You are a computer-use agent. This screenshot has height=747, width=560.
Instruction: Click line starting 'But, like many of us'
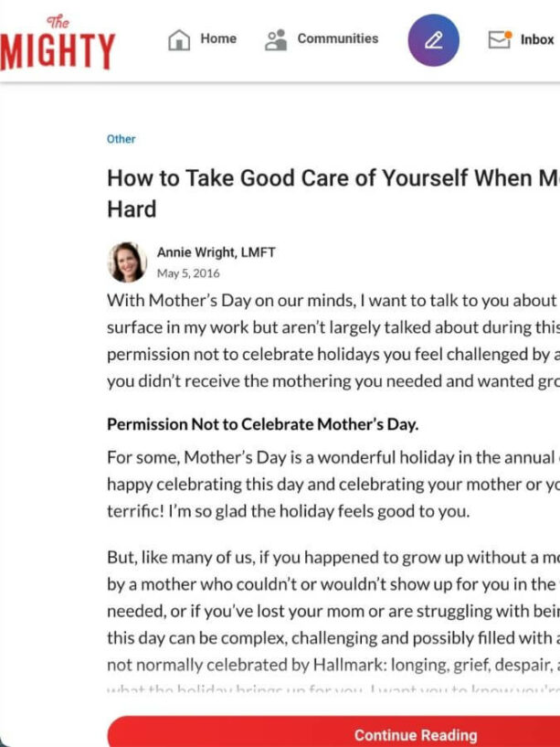[x=333, y=558]
